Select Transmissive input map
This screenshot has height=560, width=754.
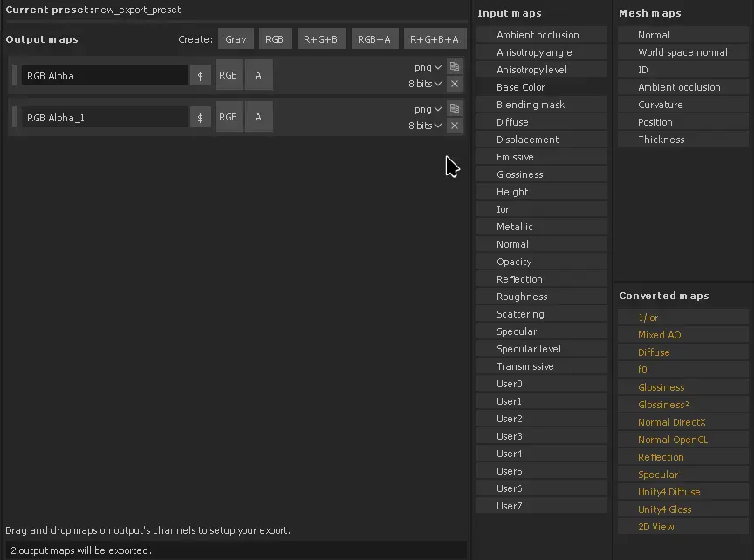[542, 366]
